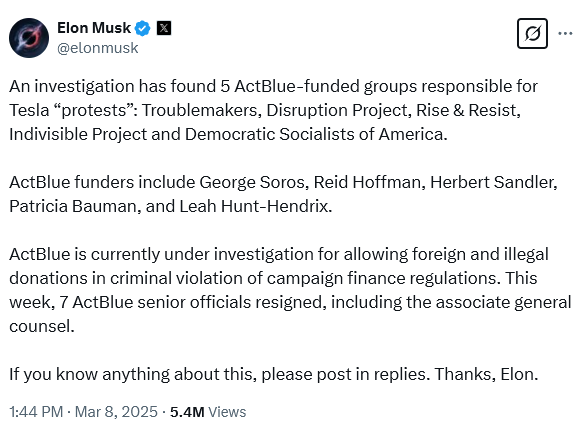Image resolution: width=578 pixels, height=423 pixels.
Task: Click the word 'counsel.' in the post
Action: 42,326
